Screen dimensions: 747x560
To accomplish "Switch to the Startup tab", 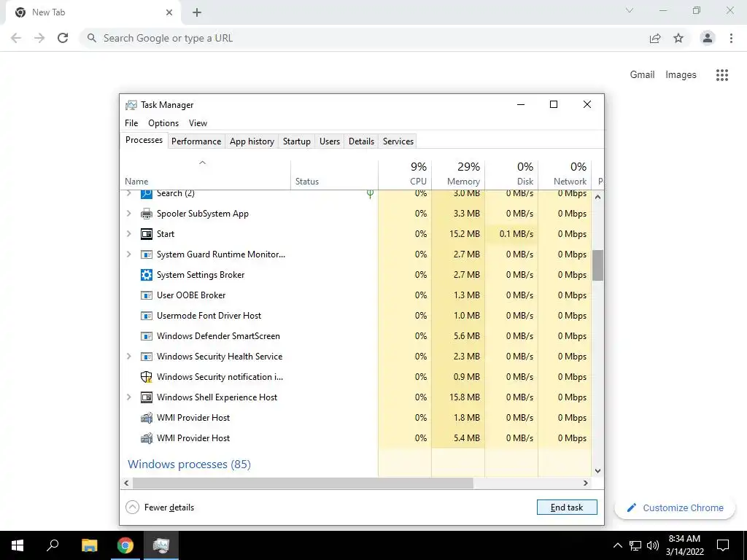I will tap(296, 141).
